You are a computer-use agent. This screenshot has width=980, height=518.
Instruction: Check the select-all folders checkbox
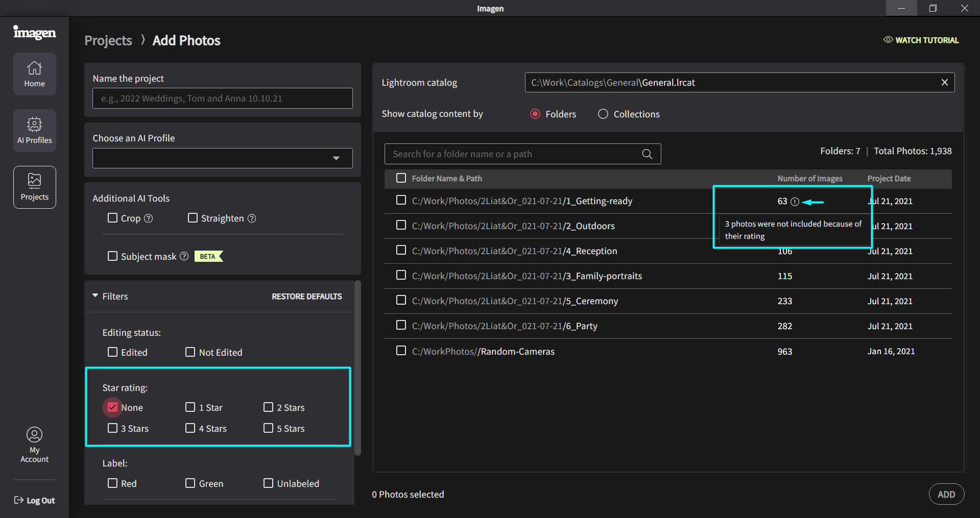(x=401, y=178)
